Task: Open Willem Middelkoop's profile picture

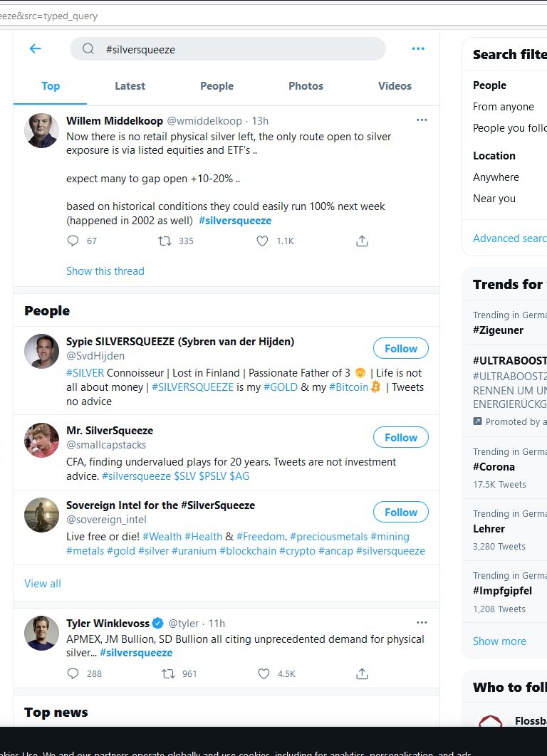Action: tap(41, 130)
